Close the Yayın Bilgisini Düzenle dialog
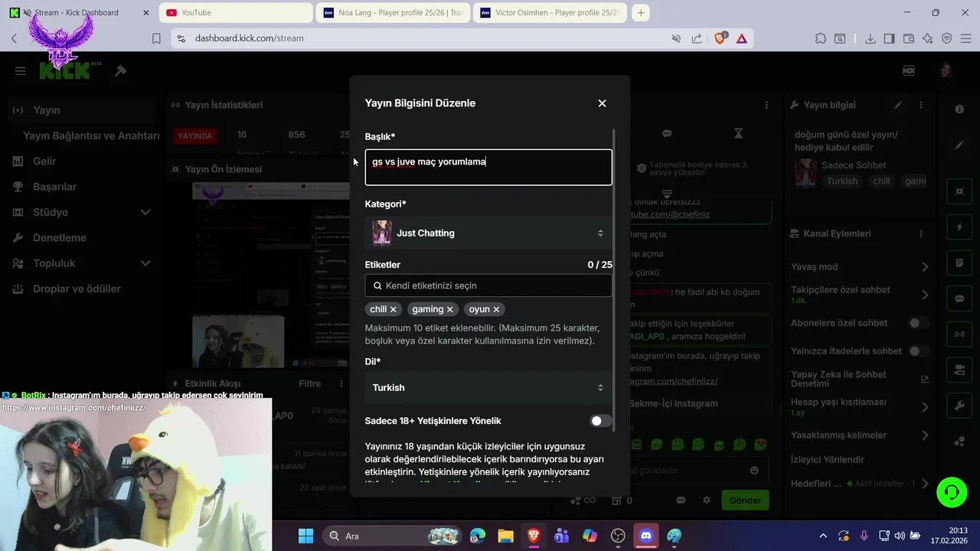980x551 pixels. 602,103
